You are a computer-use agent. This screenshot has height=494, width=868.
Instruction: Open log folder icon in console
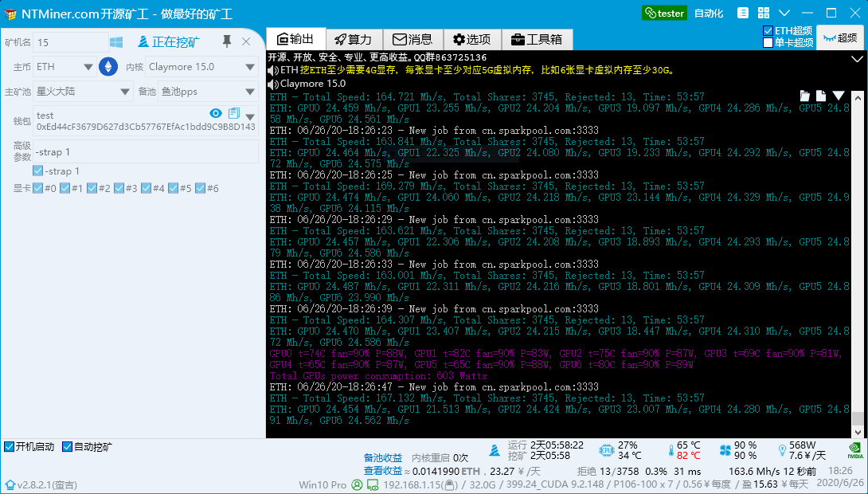pyautogui.click(x=805, y=96)
